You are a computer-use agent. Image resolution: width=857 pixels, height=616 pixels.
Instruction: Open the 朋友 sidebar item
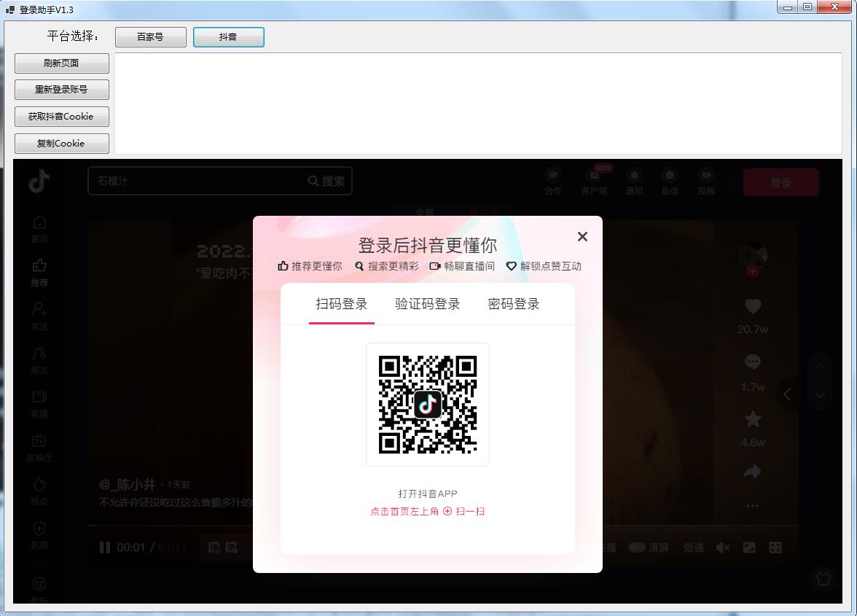pyautogui.click(x=39, y=360)
